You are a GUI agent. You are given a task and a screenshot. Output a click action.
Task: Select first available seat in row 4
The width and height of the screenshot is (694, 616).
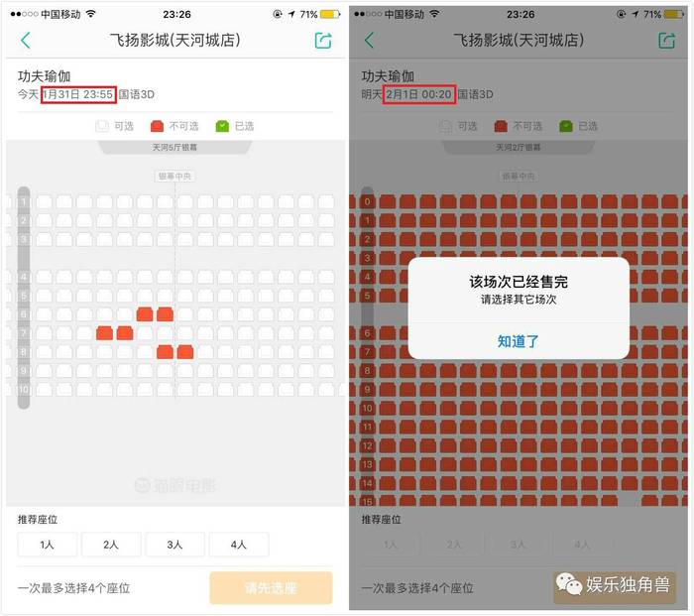click(x=44, y=277)
